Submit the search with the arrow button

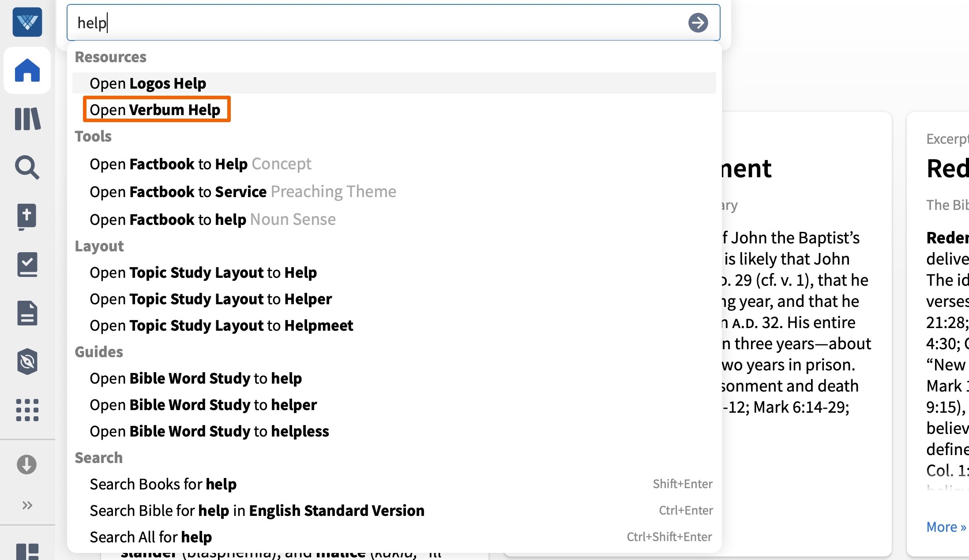[699, 22]
